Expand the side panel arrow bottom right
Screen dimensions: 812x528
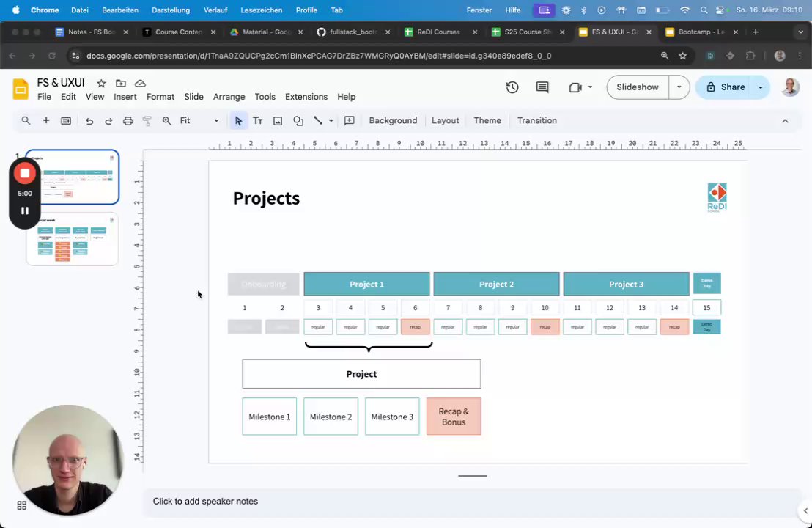[805, 511]
